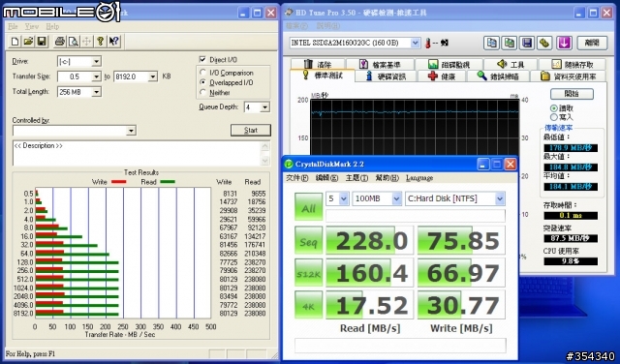Click HD Tune copy-to-clipboard icon
The height and width of the screenshot is (364, 620).
(x=491, y=43)
